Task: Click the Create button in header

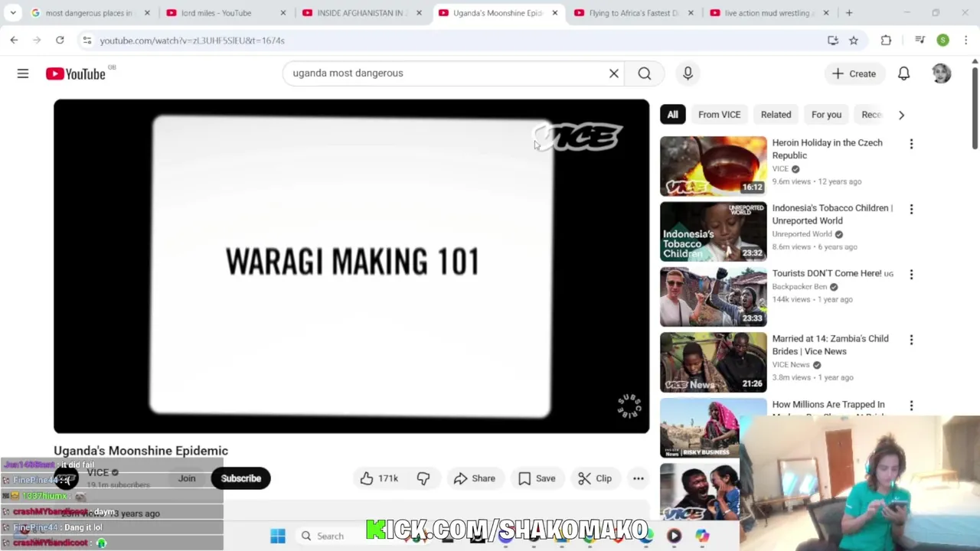Action: click(854, 73)
